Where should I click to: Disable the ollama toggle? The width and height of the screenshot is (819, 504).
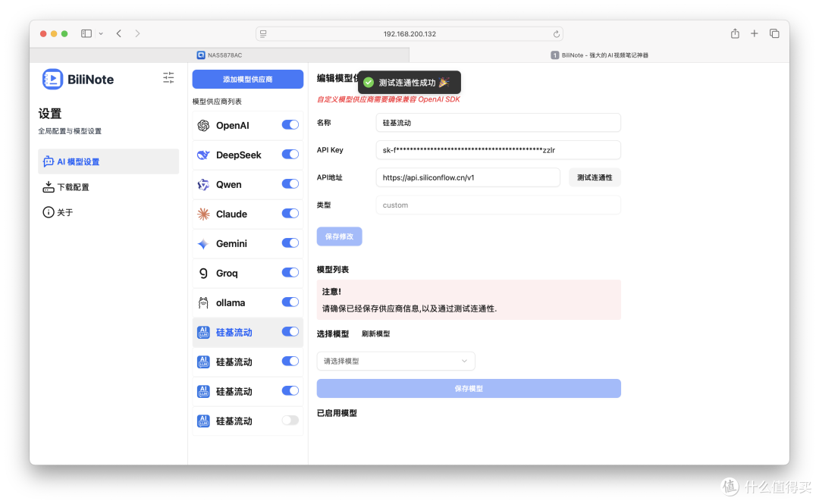tap(290, 302)
